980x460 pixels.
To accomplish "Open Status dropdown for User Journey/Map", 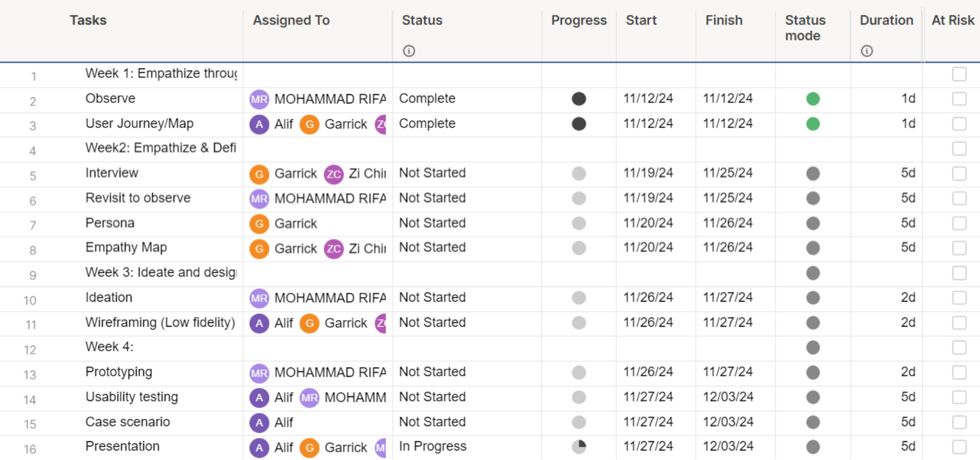I will click(427, 124).
